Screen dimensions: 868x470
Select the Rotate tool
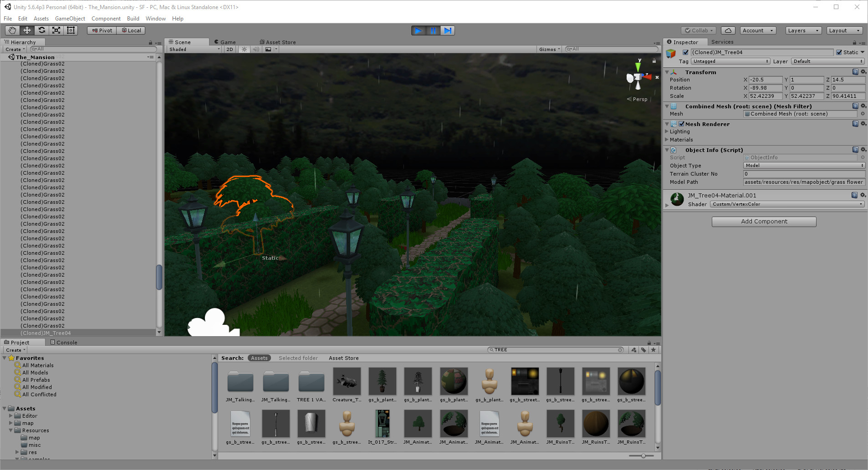[41, 30]
